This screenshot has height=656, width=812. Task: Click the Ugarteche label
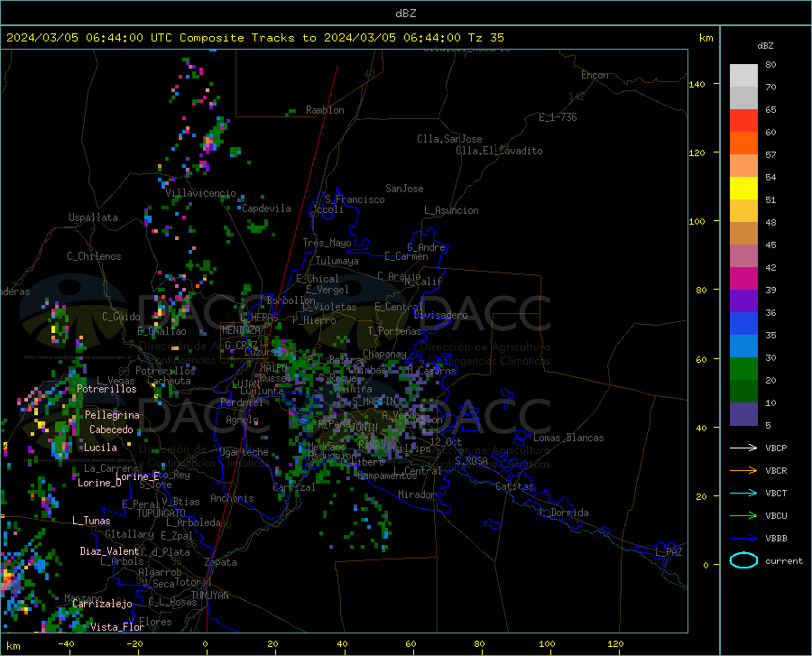244,452
